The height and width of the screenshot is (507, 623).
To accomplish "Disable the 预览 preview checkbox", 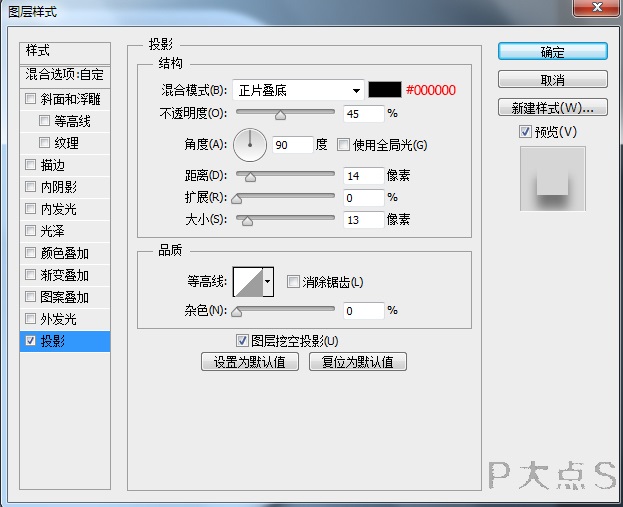I will tap(525, 132).
